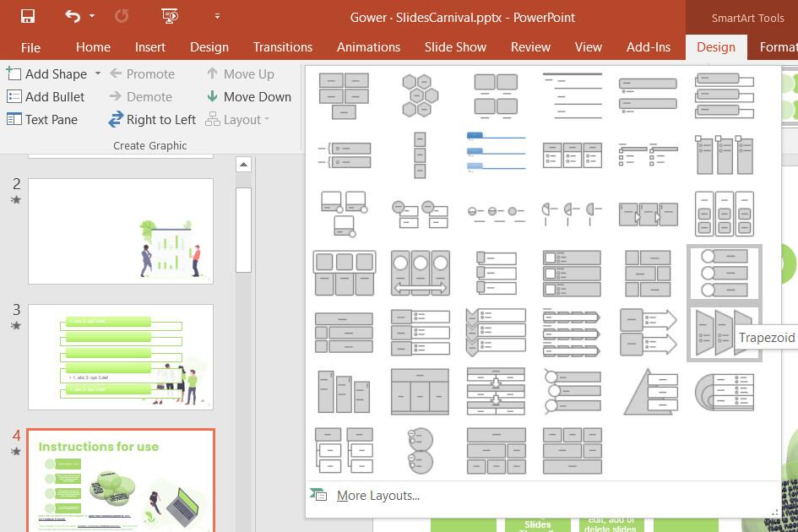
Task: Open the Customize Quick Access Toolbar chevron
Action: [x=216, y=15]
